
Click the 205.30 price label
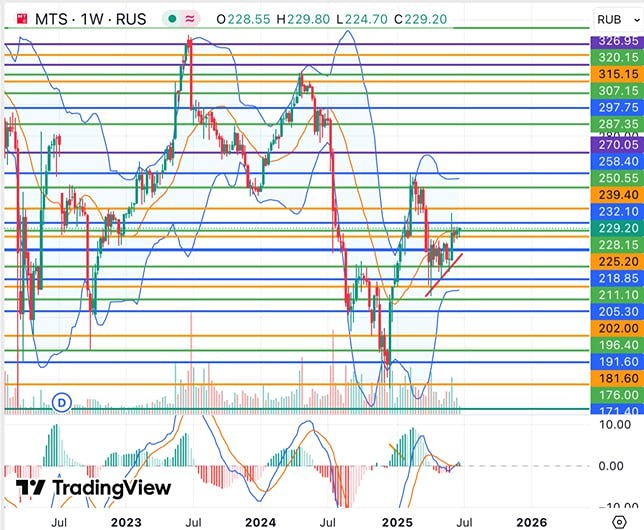[617, 312]
